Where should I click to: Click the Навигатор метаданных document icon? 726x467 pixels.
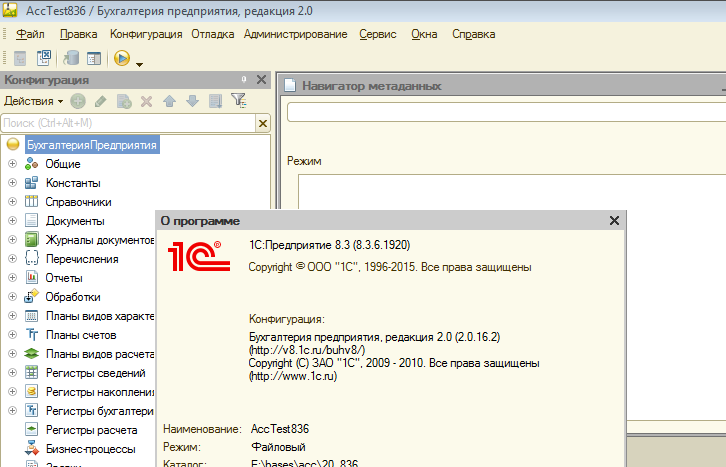click(290, 86)
